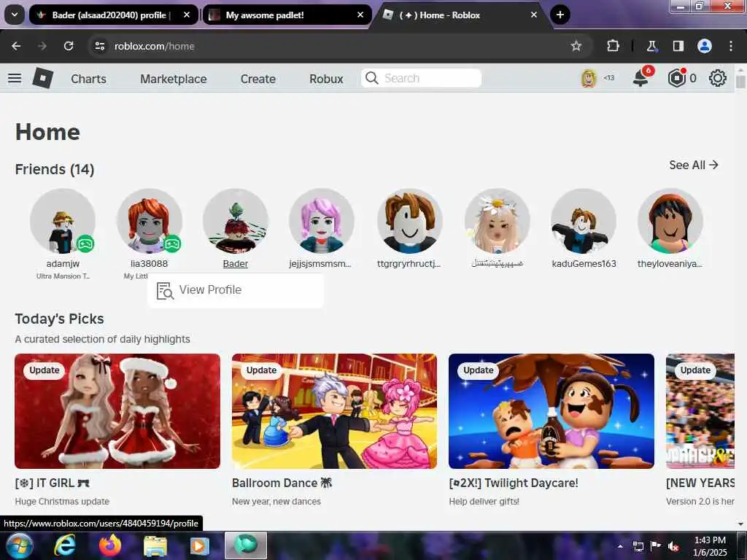Go back to the previous page
The image size is (747, 560).
coord(16,46)
